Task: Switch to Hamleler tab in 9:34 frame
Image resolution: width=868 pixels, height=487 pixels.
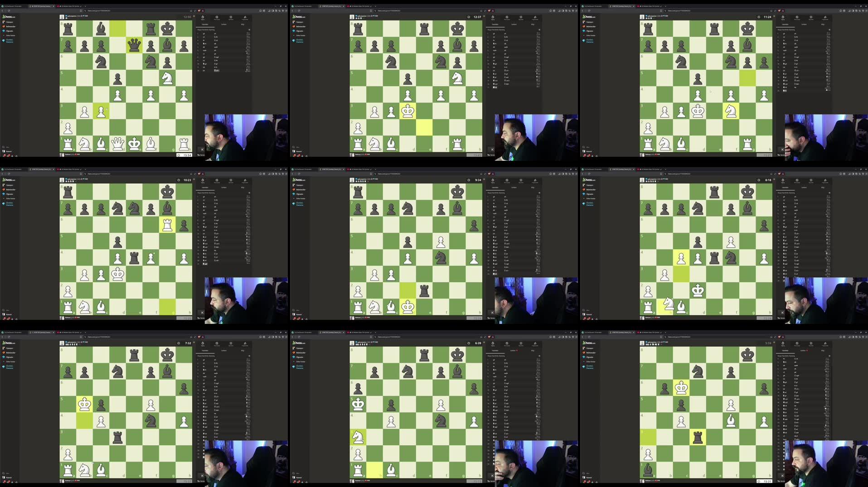Action: coord(495,188)
